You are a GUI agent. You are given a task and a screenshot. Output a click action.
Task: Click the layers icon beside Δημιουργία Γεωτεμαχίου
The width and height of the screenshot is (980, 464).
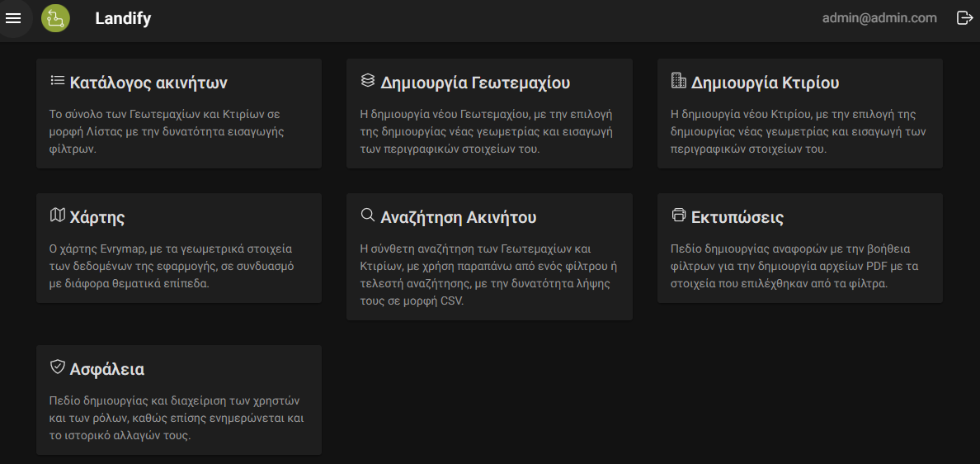(368, 81)
